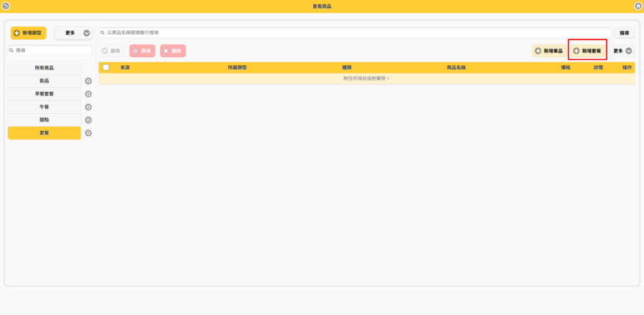
Task: Open settings icon beside 飲品 category
Action: pos(88,81)
